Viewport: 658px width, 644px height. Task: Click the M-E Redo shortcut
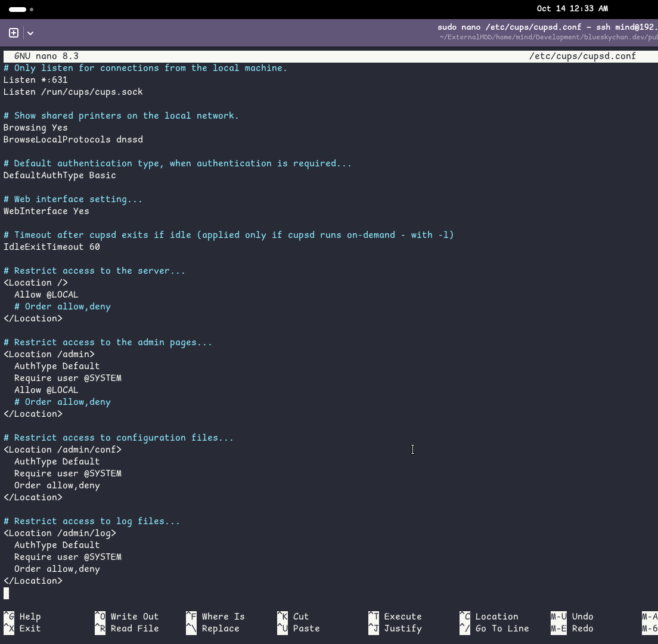tap(572, 628)
